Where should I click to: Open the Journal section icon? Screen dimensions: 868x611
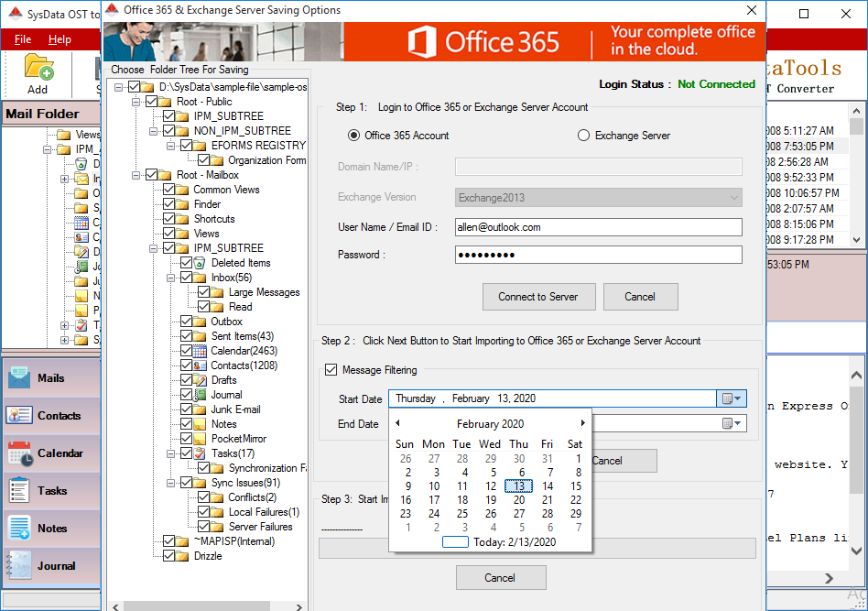tap(19, 565)
